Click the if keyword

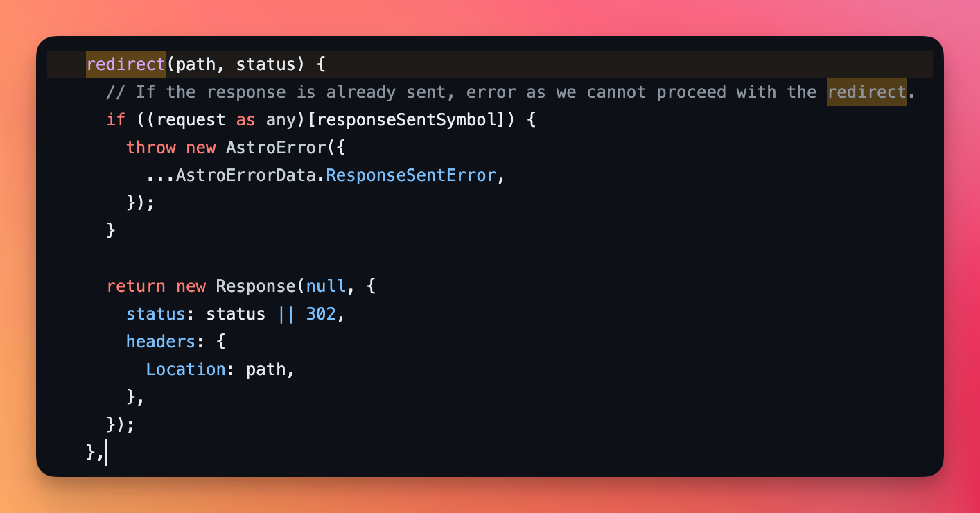tap(116, 120)
